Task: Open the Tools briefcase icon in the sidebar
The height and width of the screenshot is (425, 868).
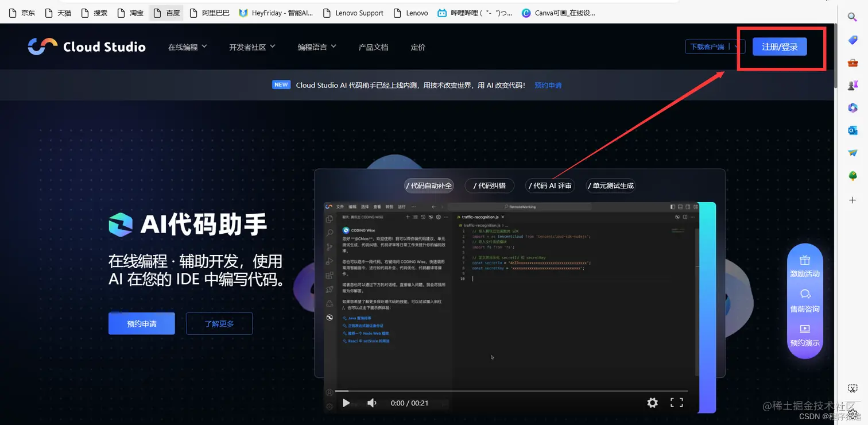Action: click(x=852, y=62)
